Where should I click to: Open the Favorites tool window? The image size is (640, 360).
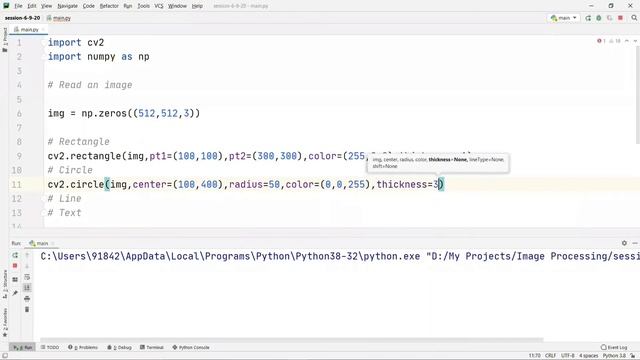pos(5,322)
